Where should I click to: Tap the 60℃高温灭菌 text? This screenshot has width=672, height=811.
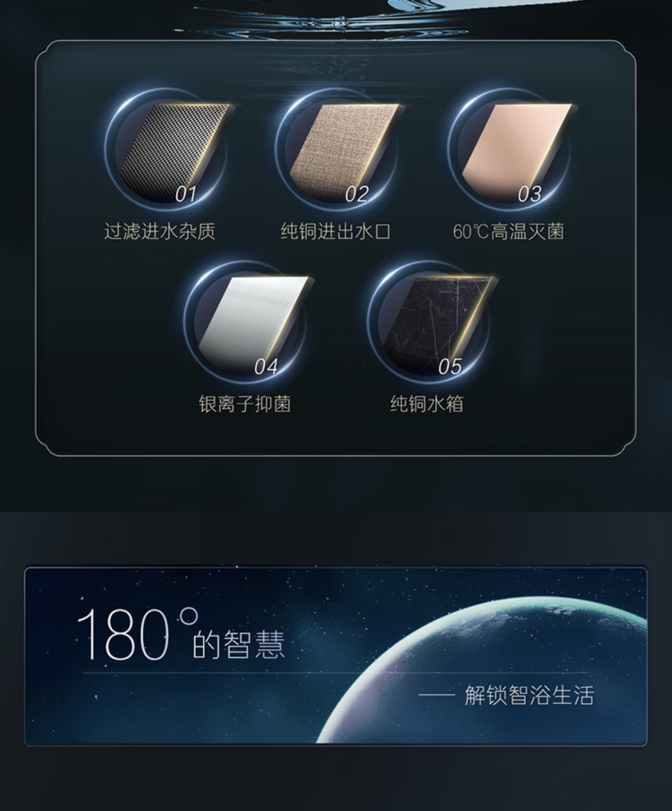pyautogui.click(x=508, y=231)
